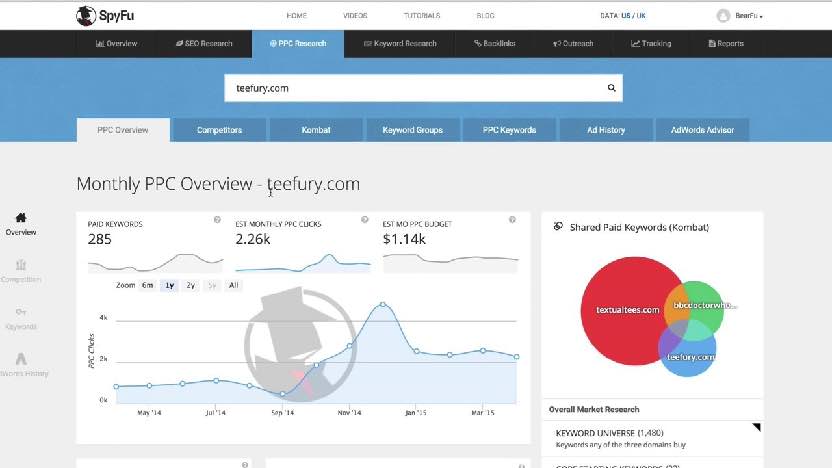The height and width of the screenshot is (468, 832).
Task: Click help icon for Est Mo PPC Budget
Action: tap(512, 220)
